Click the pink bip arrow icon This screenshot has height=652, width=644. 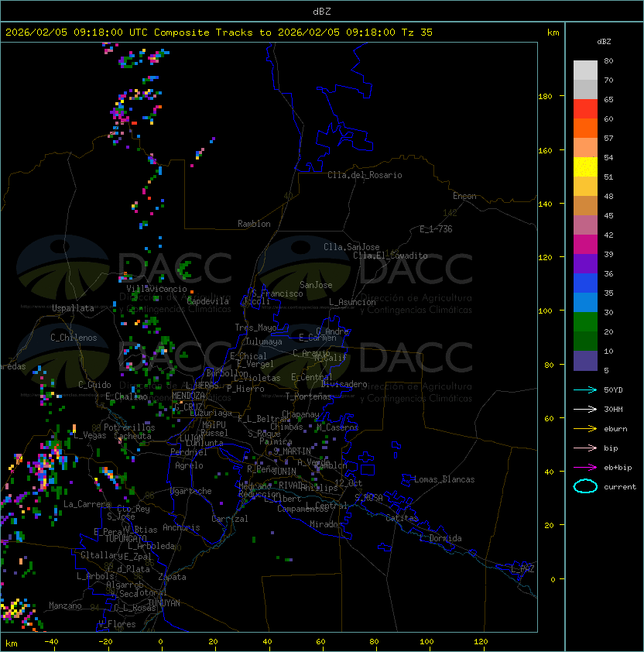click(585, 448)
